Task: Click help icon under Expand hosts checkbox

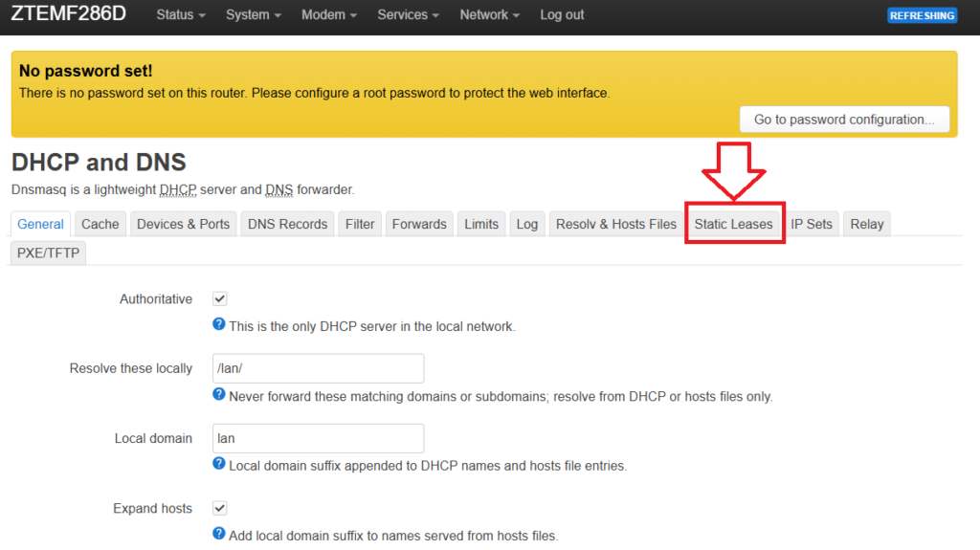Action: [x=219, y=535]
